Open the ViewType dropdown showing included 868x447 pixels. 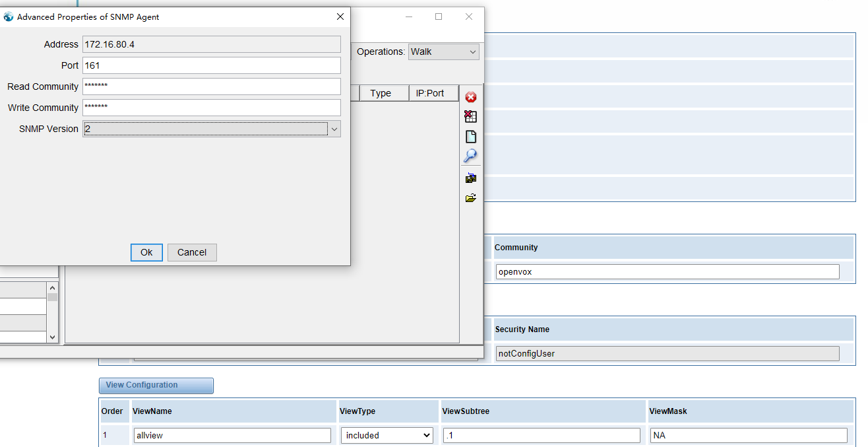(x=387, y=435)
